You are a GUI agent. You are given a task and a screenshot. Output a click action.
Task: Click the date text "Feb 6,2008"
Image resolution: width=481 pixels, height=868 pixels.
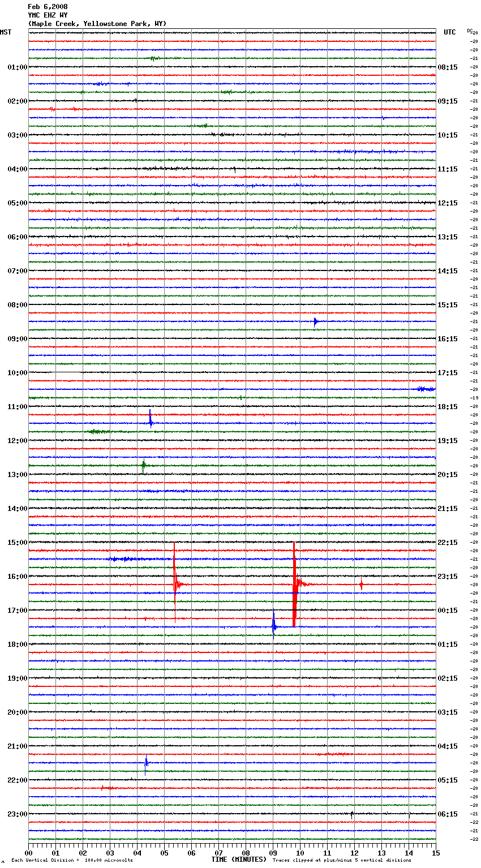[48, 7]
